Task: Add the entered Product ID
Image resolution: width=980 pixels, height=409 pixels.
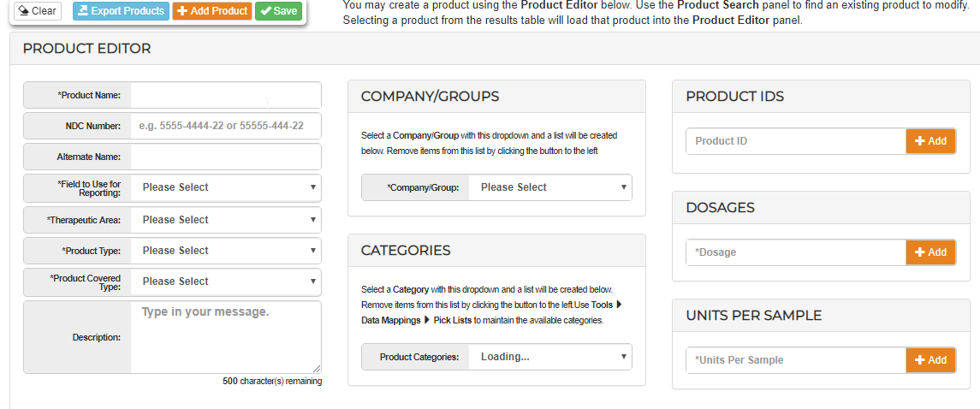Action: pos(930,141)
